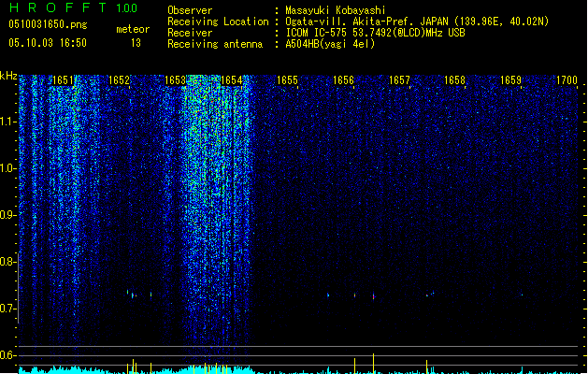Image resolution: width=588 pixels, height=374 pixels.
Task: Click the bright meteor echo between 1656 and 1657
Action: pos(374,296)
